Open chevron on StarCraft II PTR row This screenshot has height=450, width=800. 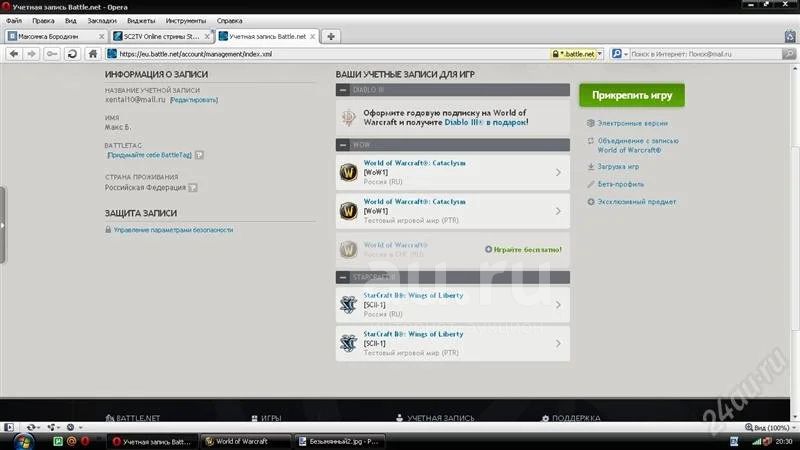tap(558, 343)
